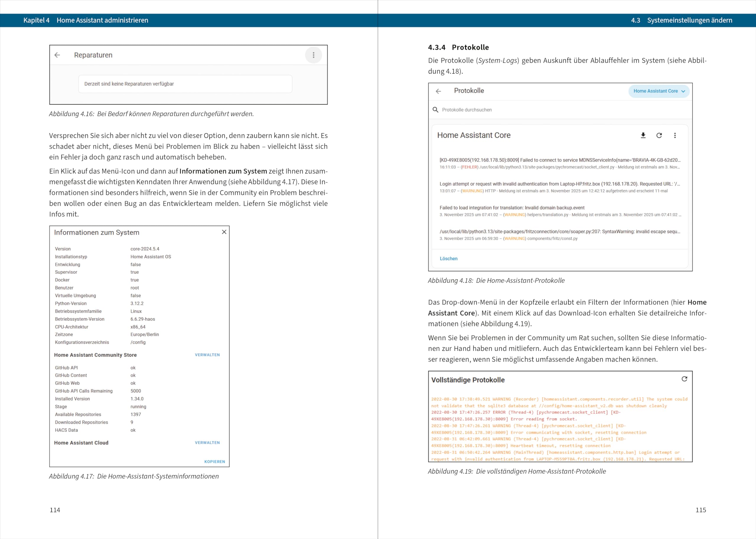Click the header 'Kapitel 4 Home Assistant administrieren'
Viewport: 756px width, 539px height.
pyautogui.click(x=86, y=20)
